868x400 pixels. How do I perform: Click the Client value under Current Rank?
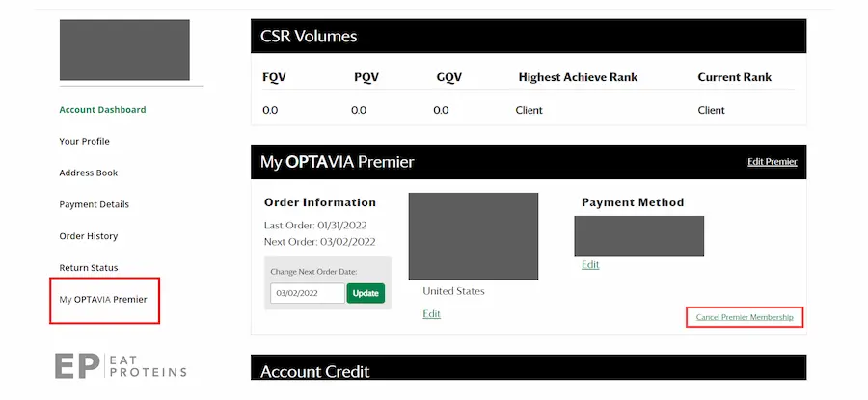pyautogui.click(x=712, y=110)
